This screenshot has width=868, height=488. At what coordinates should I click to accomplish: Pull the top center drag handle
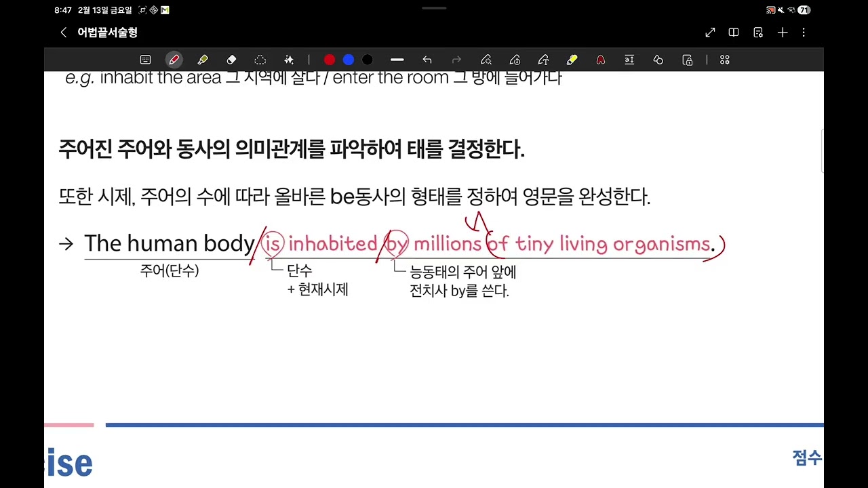(x=434, y=8)
